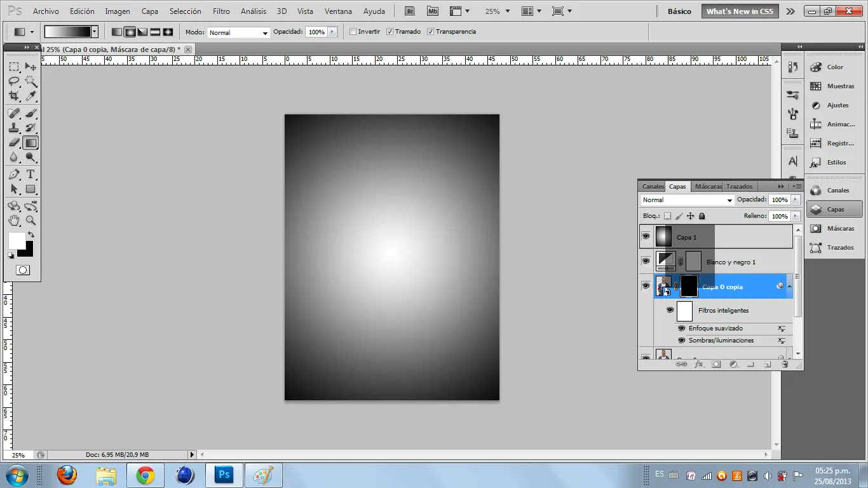
Task: Uncheck the Tramado checkbox
Action: pyautogui.click(x=390, y=32)
